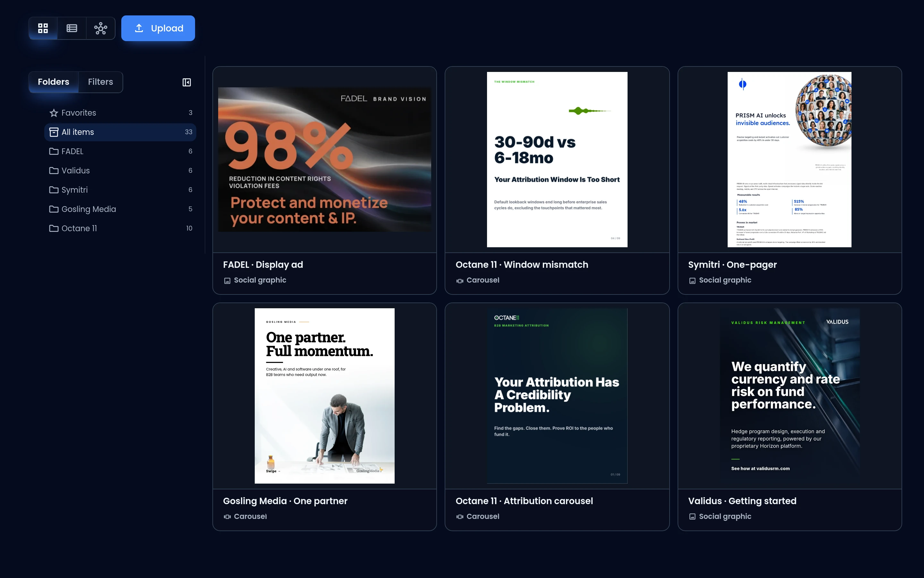Open the Gosling Media One partner thumbnail
924x578 pixels.
click(x=325, y=396)
